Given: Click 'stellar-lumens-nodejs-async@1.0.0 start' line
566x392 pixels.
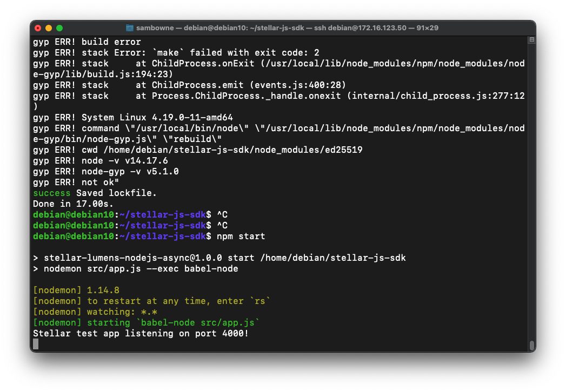Looking at the screenshot, I should pyautogui.click(x=219, y=258).
